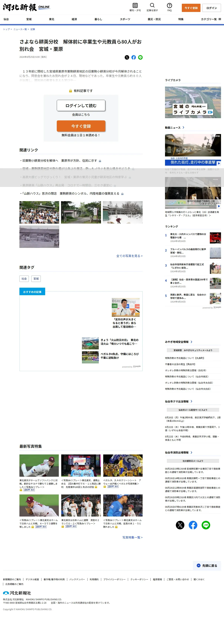This screenshot has width=224, height=644.
Task: Select the 経済 navigation tab
Action: coord(74,19)
